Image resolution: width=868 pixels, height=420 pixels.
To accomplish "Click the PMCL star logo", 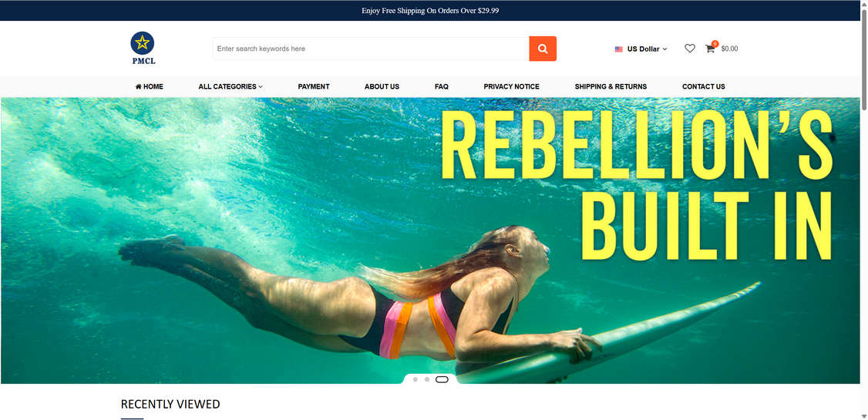I will 143,49.
